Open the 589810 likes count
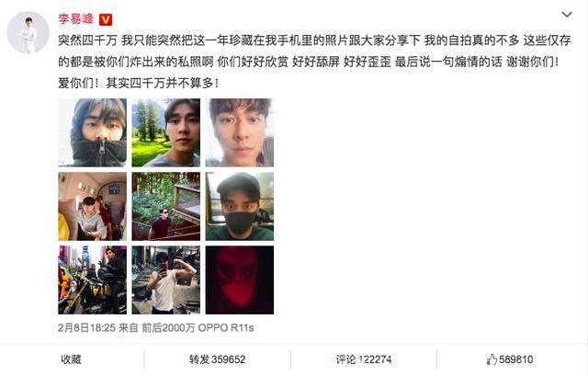The height and width of the screenshot is (376, 588). click(516, 359)
